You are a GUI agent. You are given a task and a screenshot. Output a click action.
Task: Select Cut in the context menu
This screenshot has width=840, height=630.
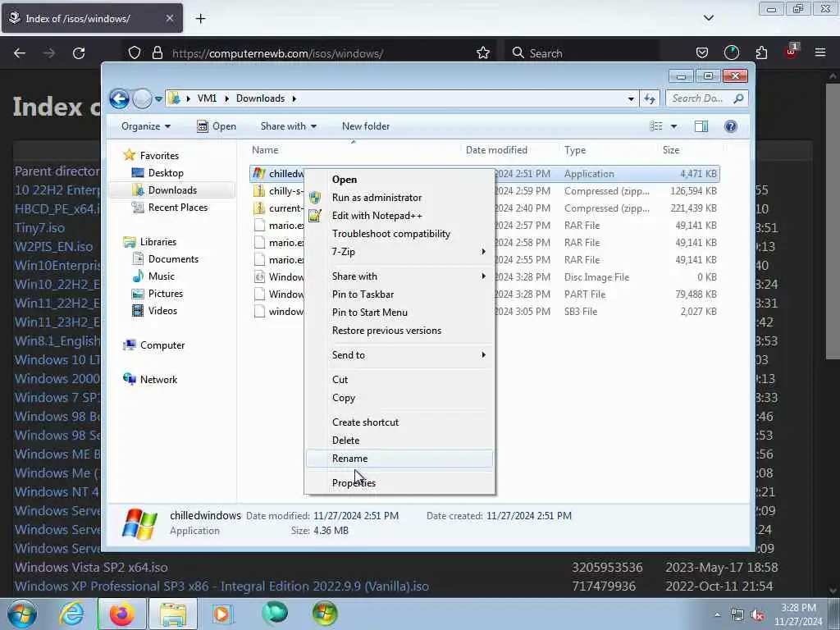pyautogui.click(x=399, y=380)
